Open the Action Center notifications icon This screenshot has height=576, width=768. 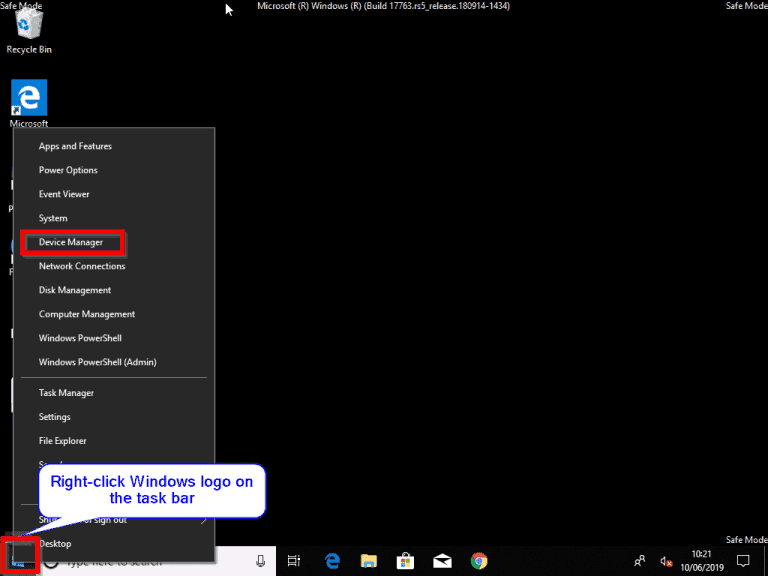[x=743, y=561]
